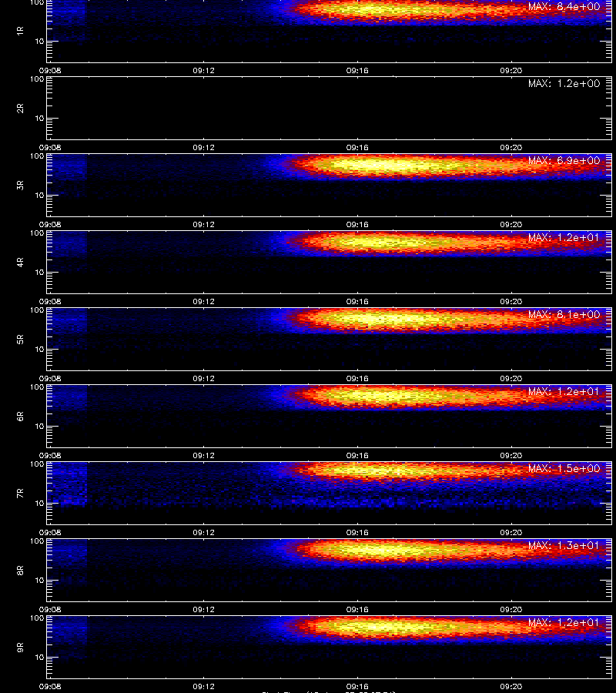
Task: Click the 4R panel axis label
Action: [x=20, y=262]
